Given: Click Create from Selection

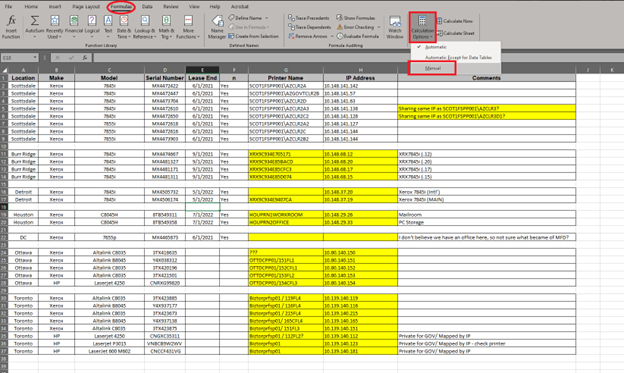Looking at the screenshot, I should click(x=254, y=36).
